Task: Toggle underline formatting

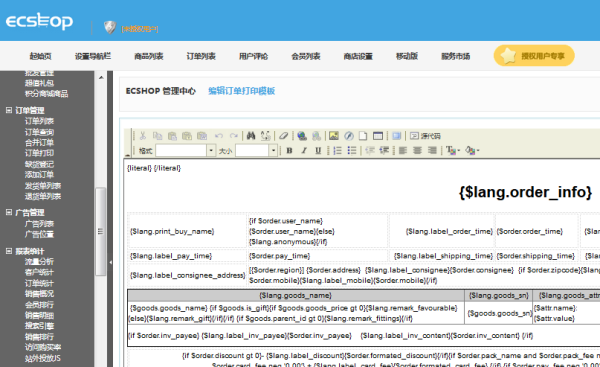Action: [318, 150]
